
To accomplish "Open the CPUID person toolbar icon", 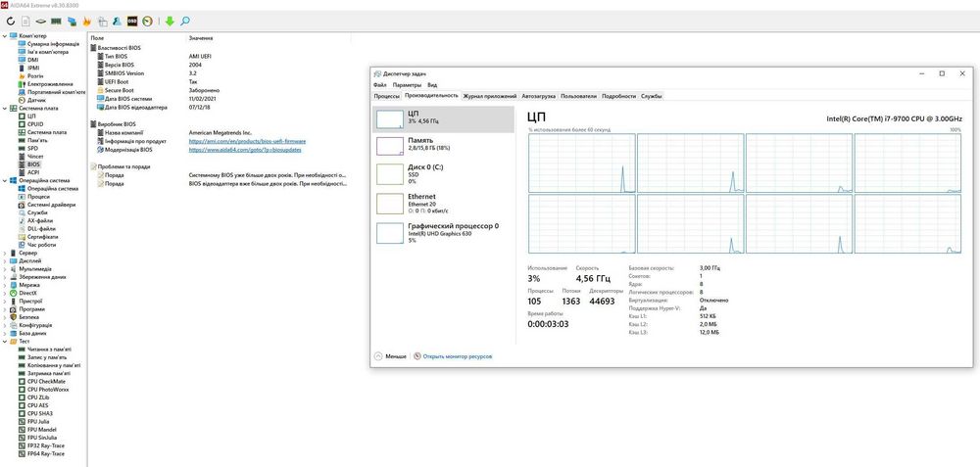I will [117, 22].
